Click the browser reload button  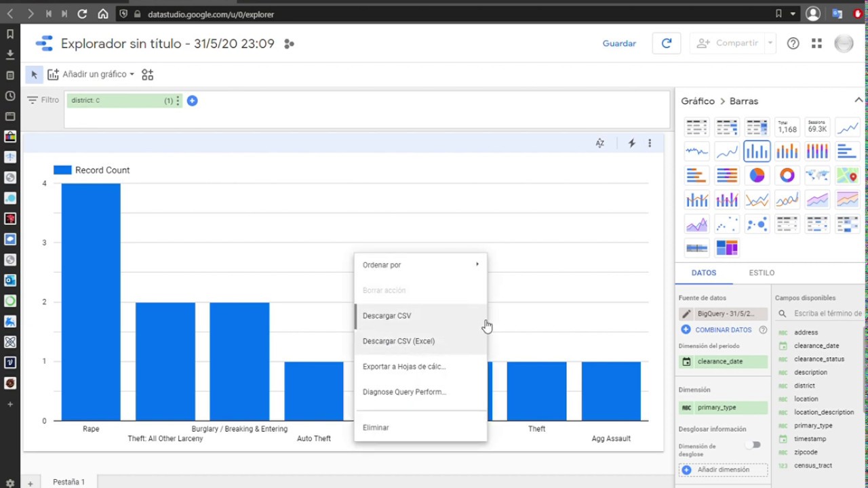(x=82, y=14)
